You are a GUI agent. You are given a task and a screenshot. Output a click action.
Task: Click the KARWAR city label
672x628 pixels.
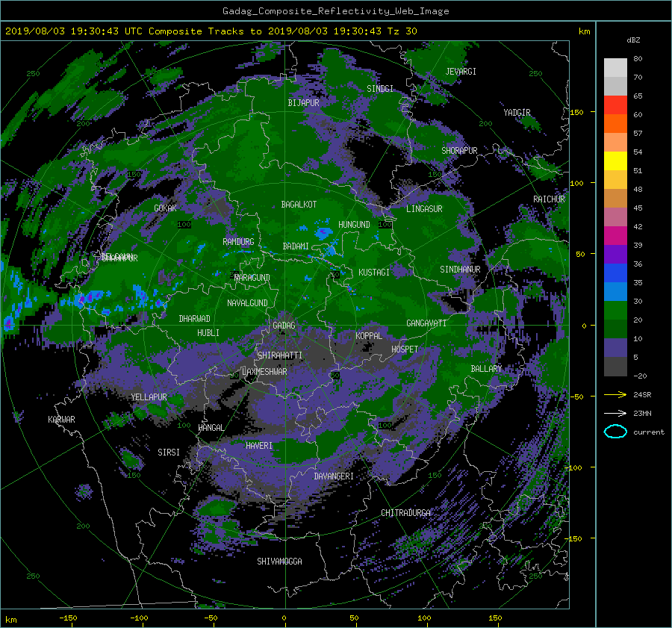(x=61, y=420)
